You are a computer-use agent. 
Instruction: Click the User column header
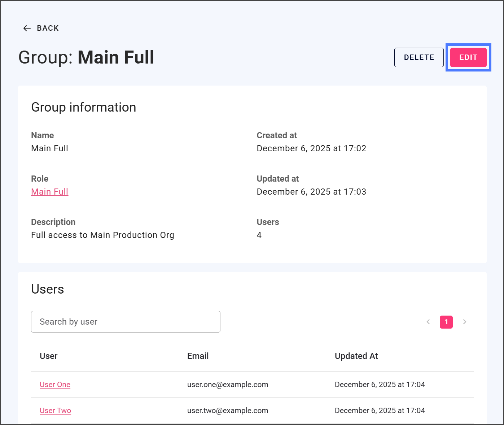point(49,356)
